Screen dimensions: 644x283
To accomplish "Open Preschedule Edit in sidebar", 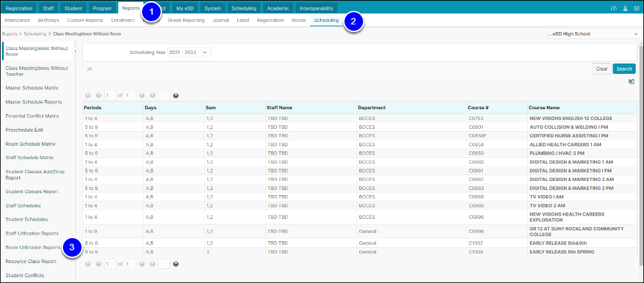I will [x=24, y=130].
